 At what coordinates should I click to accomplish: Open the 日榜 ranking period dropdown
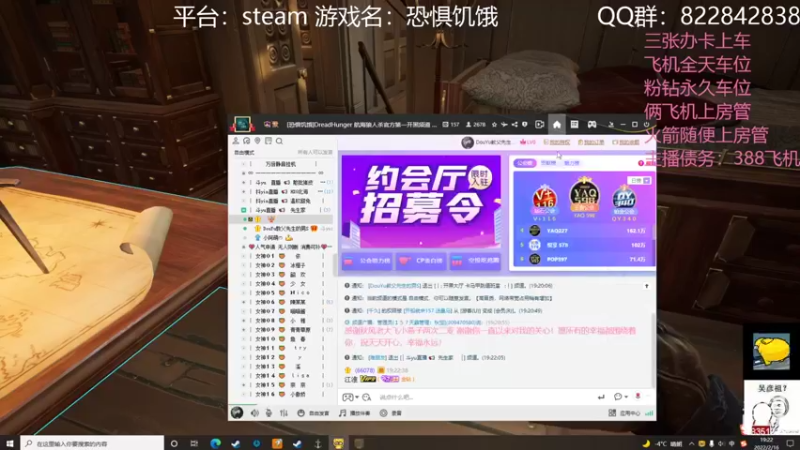point(640,181)
